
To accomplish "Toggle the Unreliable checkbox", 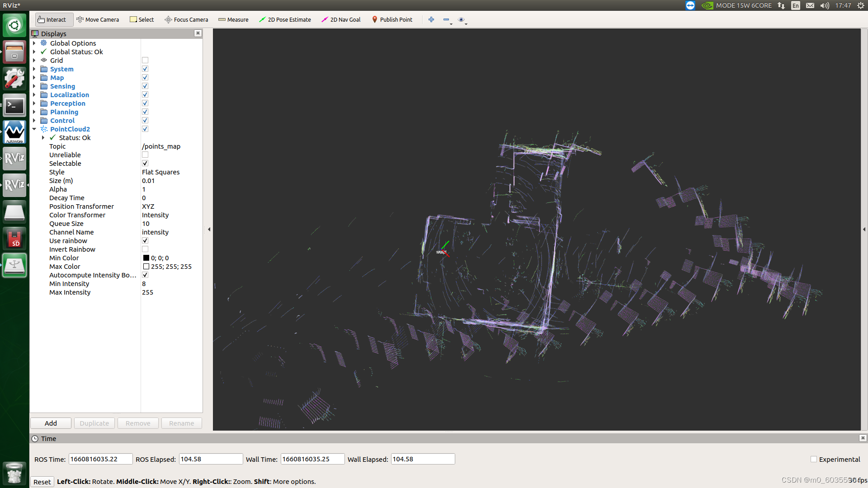I will pos(145,155).
